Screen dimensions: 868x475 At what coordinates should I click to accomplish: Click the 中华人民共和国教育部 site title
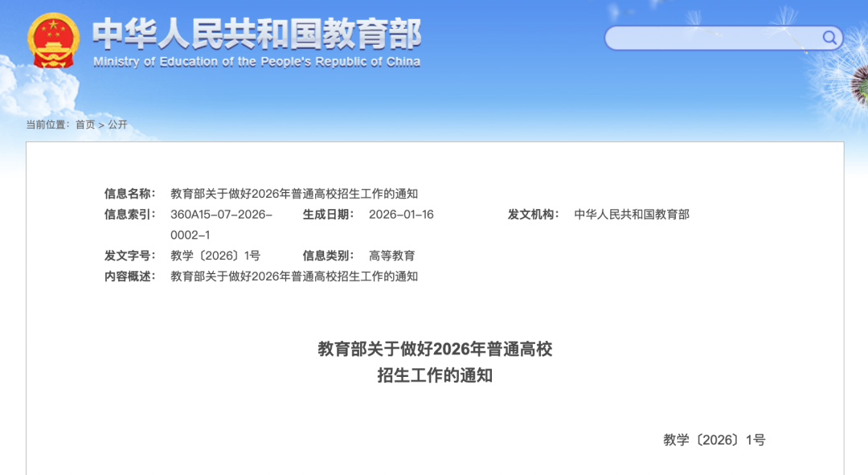point(257,34)
